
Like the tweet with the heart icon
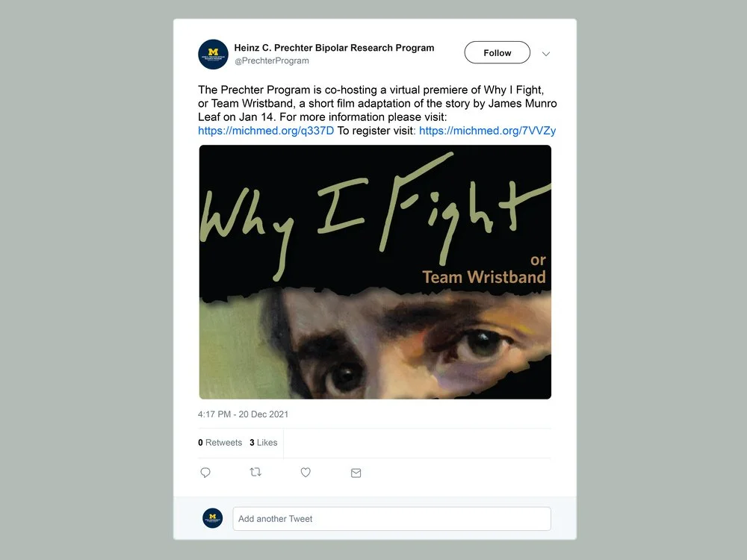pyautogui.click(x=306, y=473)
